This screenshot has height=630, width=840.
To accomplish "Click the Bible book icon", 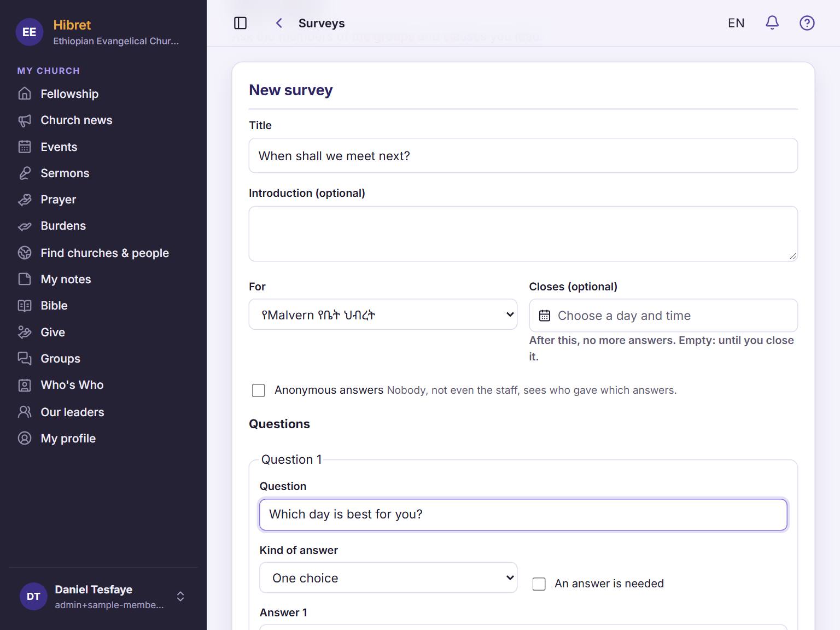I will pyautogui.click(x=25, y=306).
